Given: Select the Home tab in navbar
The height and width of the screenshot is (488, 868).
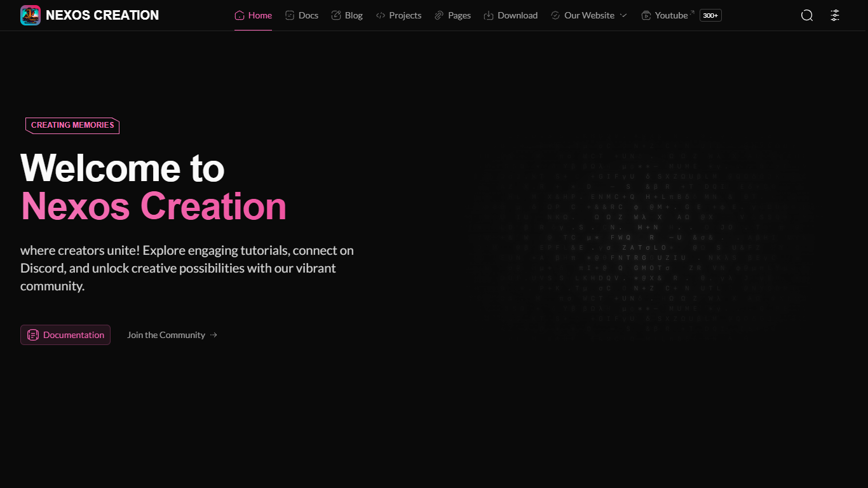Looking at the screenshot, I should [253, 15].
